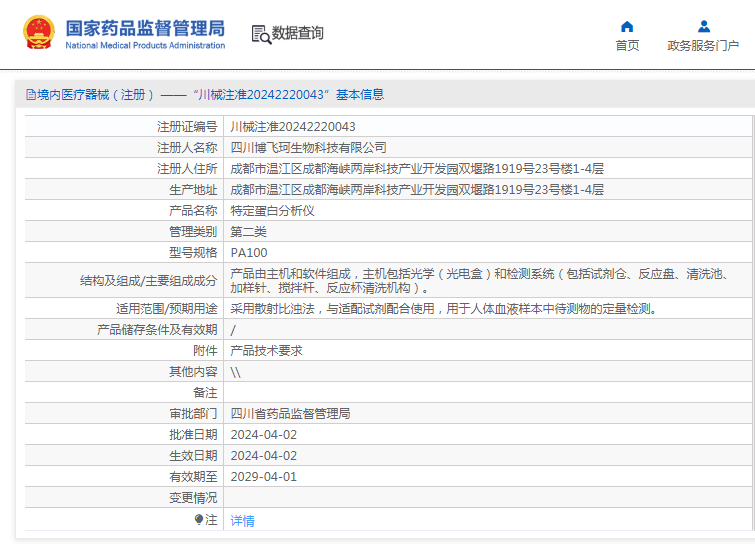
Task: Click the 审批部门 label
Action: [193, 414]
